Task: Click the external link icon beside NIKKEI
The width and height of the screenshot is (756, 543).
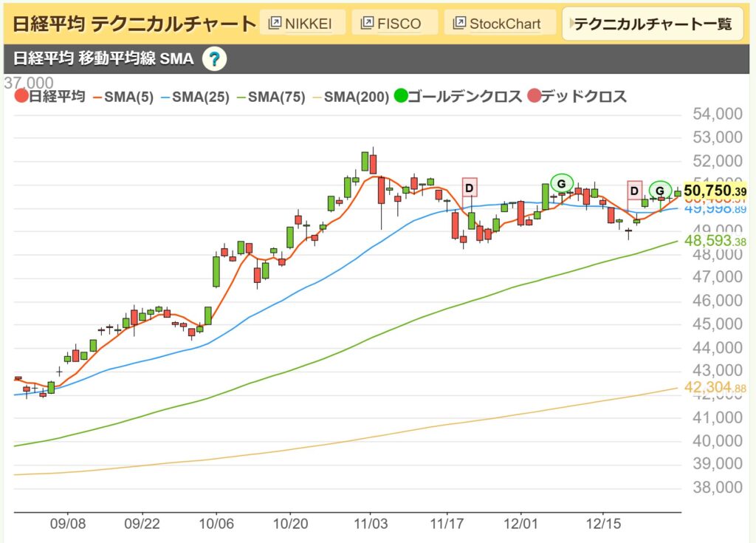Action: (x=276, y=22)
